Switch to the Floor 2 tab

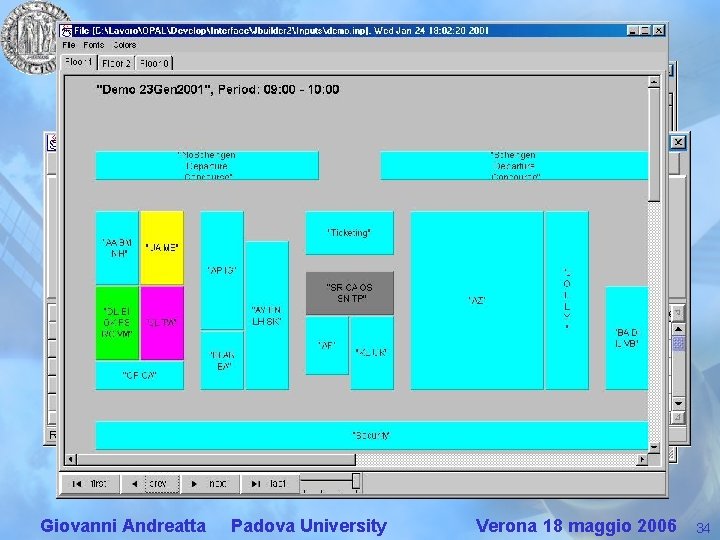pos(116,63)
